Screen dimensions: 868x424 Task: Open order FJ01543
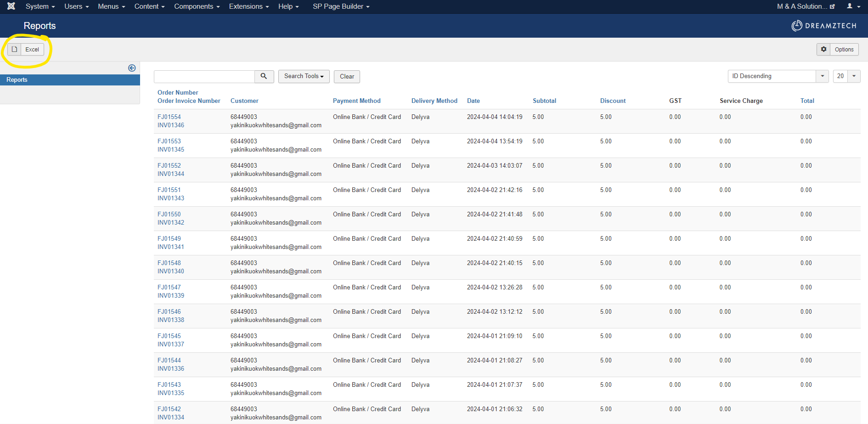coord(169,384)
